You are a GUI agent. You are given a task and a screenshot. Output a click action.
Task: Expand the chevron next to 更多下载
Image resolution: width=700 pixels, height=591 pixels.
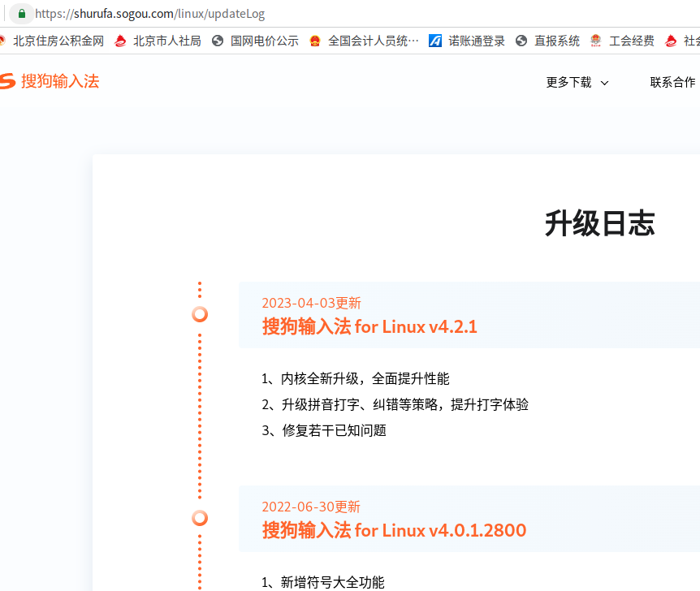point(604,83)
